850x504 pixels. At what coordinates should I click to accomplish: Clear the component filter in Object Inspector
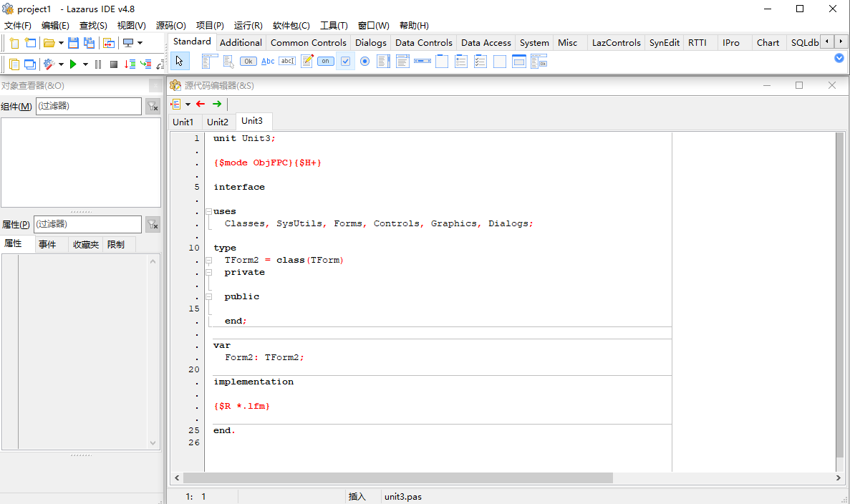[153, 106]
